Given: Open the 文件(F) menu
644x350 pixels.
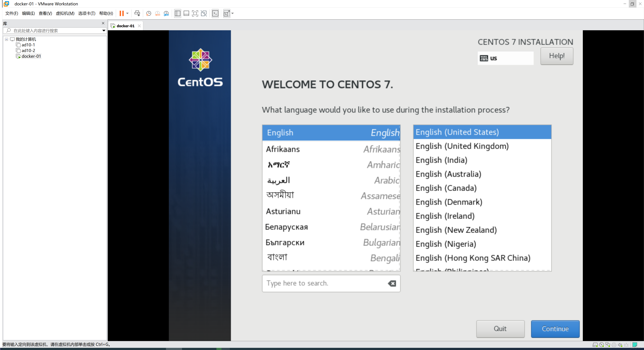Looking at the screenshot, I should 12,14.
